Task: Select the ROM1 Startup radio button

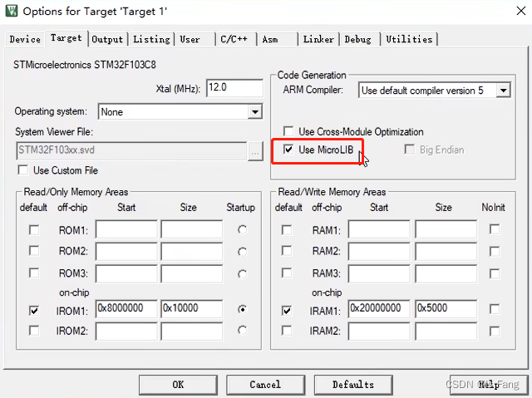Action: pos(242,230)
